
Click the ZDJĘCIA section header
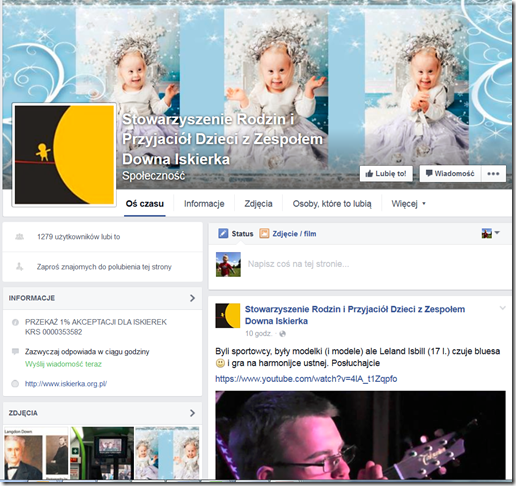(x=103, y=413)
